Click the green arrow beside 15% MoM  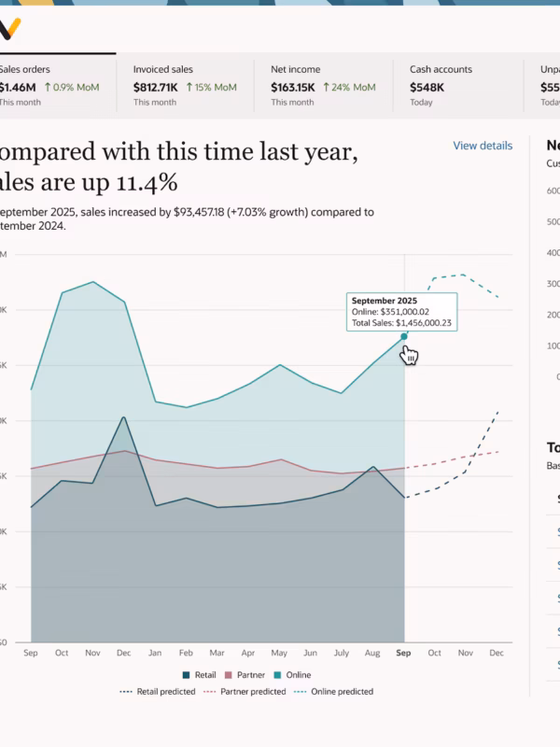[x=189, y=87]
